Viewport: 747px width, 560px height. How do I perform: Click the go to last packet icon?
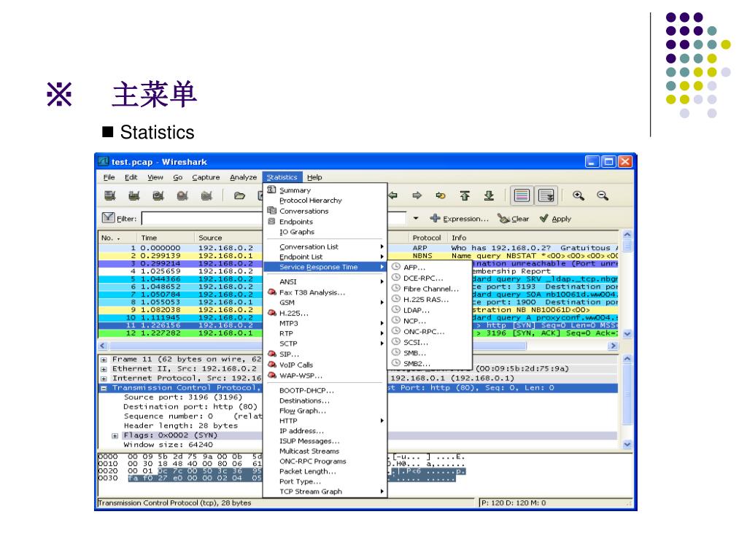point(489,195)
